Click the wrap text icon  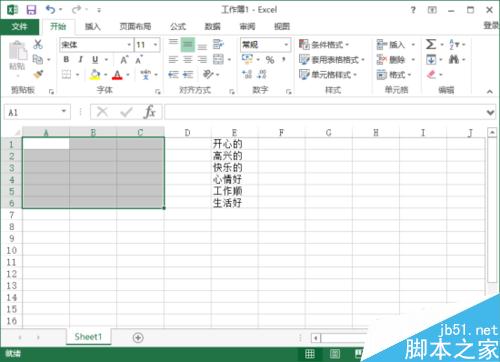coord(218,44)
